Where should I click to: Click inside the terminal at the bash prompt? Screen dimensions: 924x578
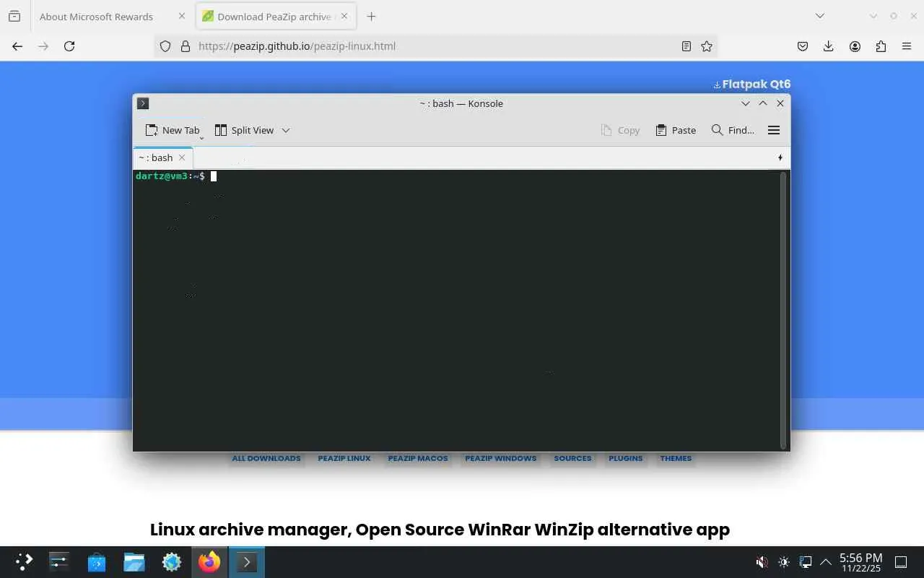tap(214, 176)
